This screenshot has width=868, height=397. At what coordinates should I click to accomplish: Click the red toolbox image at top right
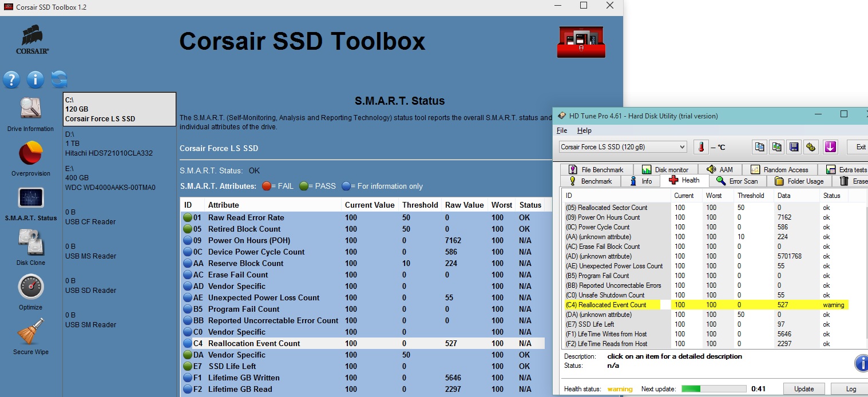point(581,42)
